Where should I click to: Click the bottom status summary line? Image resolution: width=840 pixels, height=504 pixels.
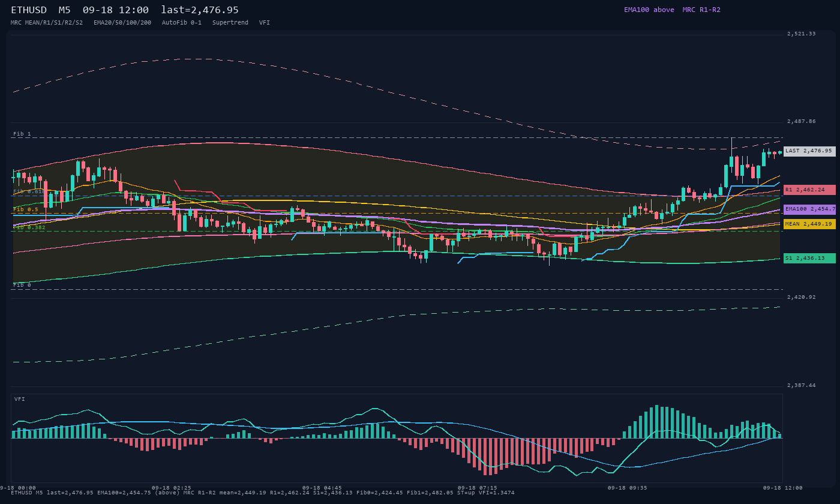click(263, 493)
